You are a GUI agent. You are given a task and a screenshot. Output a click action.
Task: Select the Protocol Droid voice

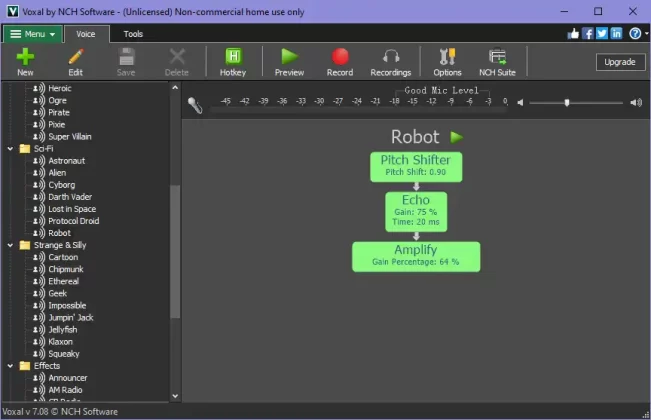(x=73, y=221)
